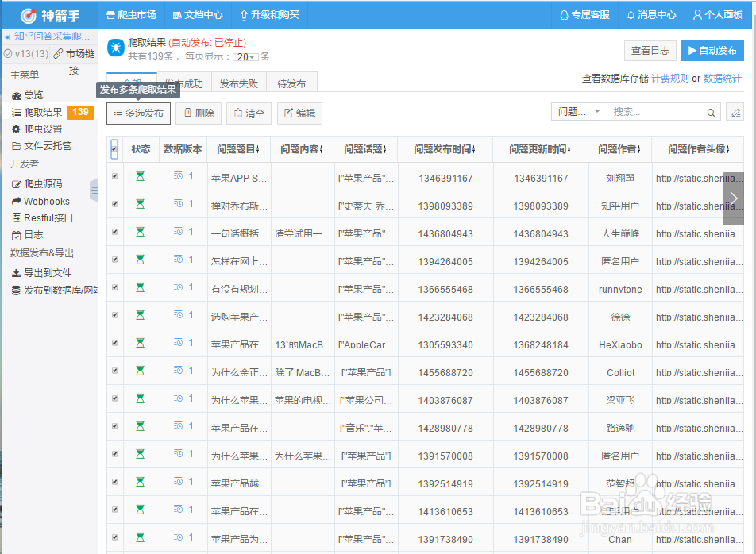Click the search magnifier icon
756x554 pixels.
(x=710, y=113)
